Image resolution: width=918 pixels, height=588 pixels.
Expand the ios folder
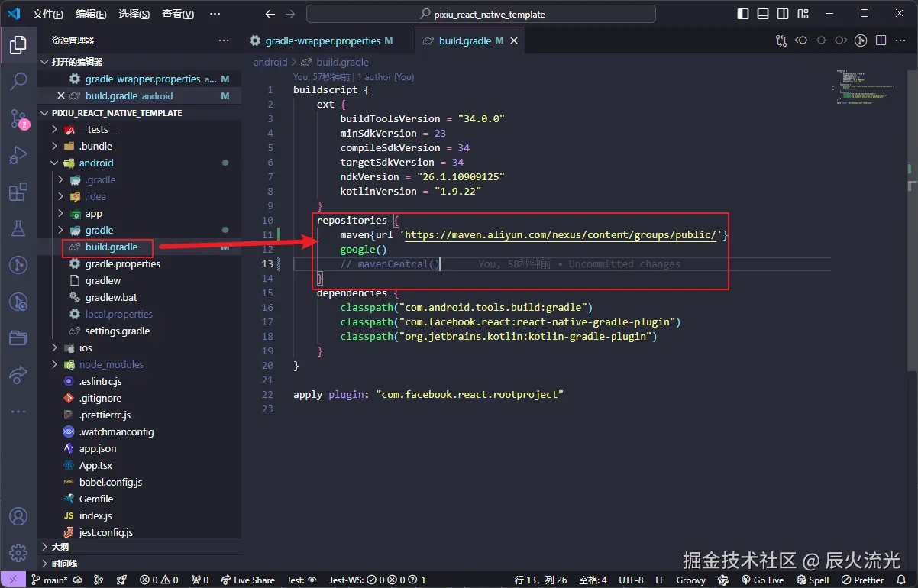[85, 347]
